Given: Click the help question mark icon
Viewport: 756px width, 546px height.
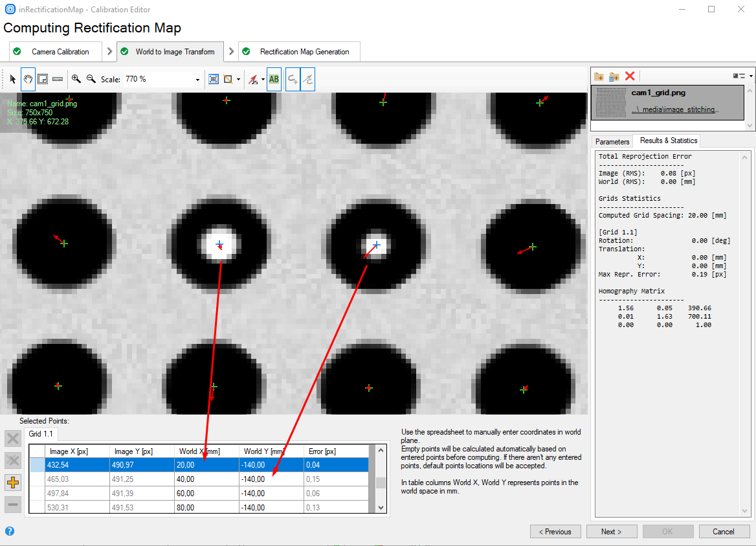Looking at the screenshot, I should point(10,531).
